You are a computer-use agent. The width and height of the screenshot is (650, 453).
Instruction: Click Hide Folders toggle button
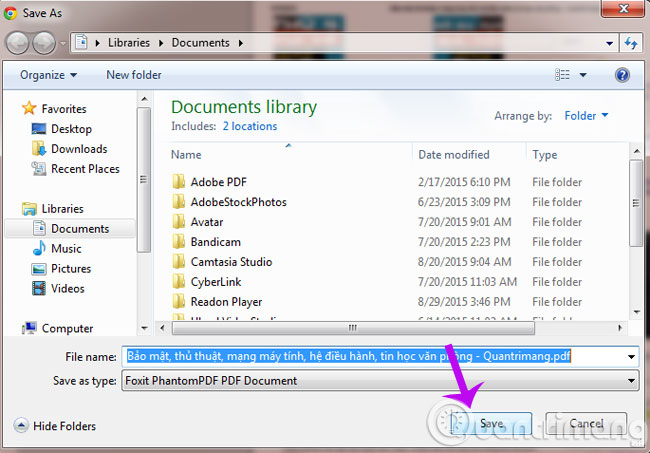[54, 426]
